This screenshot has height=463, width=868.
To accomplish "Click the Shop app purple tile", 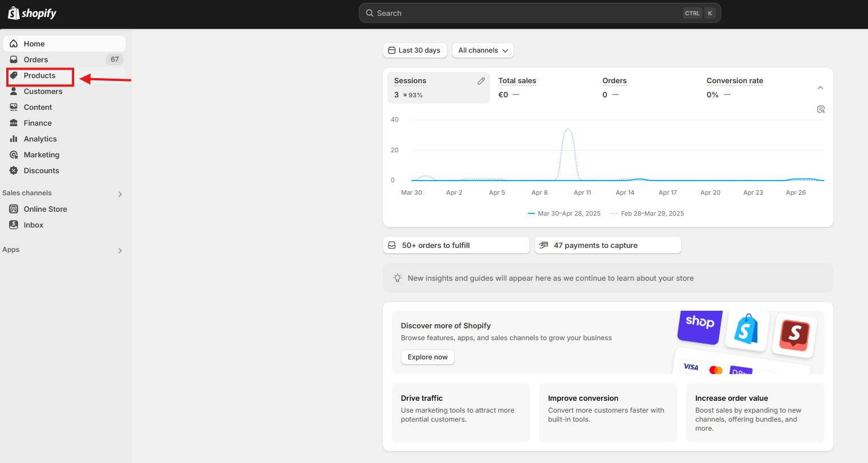I will tap(700, 327).
